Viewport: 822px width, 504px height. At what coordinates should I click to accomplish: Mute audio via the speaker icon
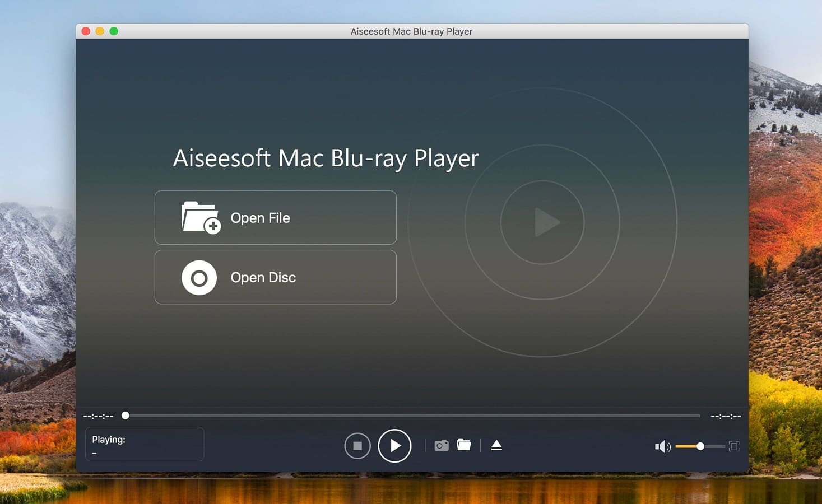pyautogui.click(x=662, y=446)
